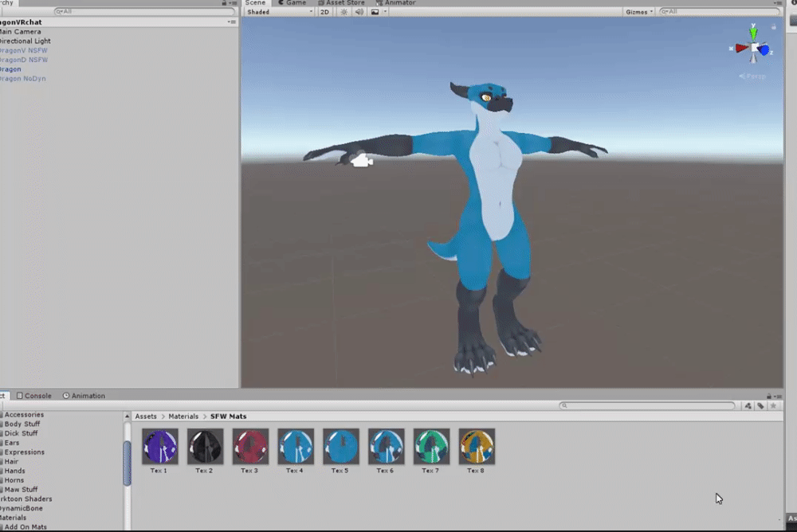Open the Hands folder
Screen dimensions: 797x532
(14, 471)
